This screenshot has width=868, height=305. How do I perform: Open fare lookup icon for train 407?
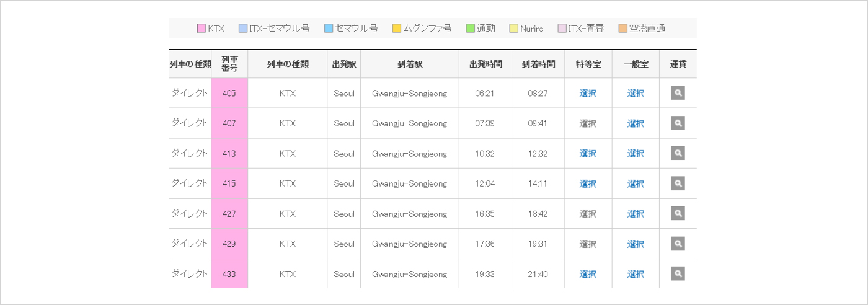(x=678, y=123)
